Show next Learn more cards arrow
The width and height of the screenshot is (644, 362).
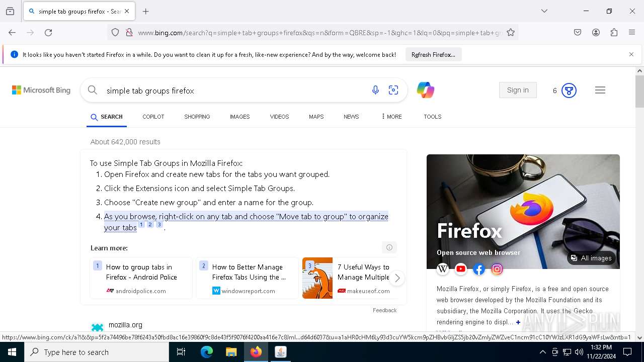pos(397,278)
